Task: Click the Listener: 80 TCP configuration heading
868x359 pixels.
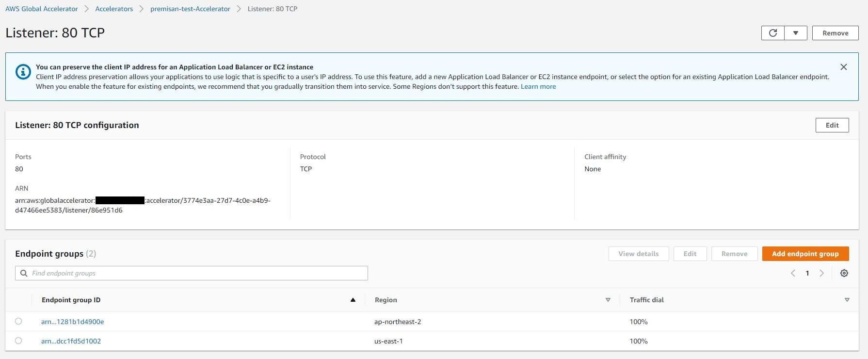Action: click(x=77, y=125)
